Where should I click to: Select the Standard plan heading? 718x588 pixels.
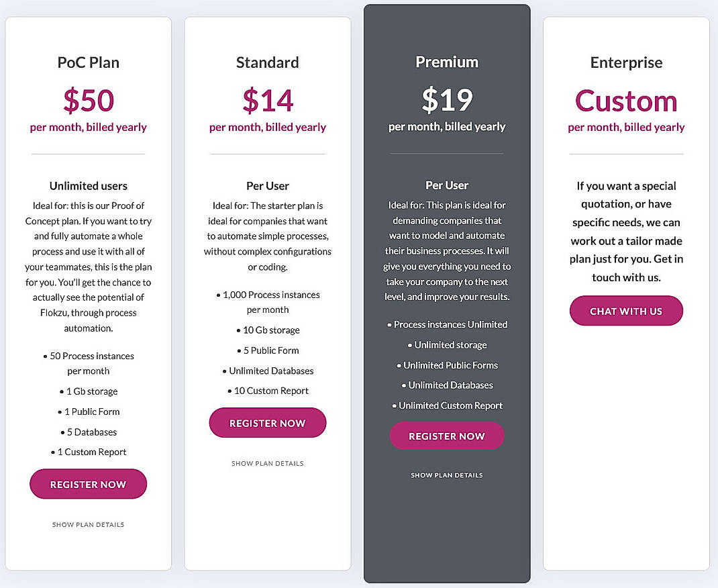267,62
